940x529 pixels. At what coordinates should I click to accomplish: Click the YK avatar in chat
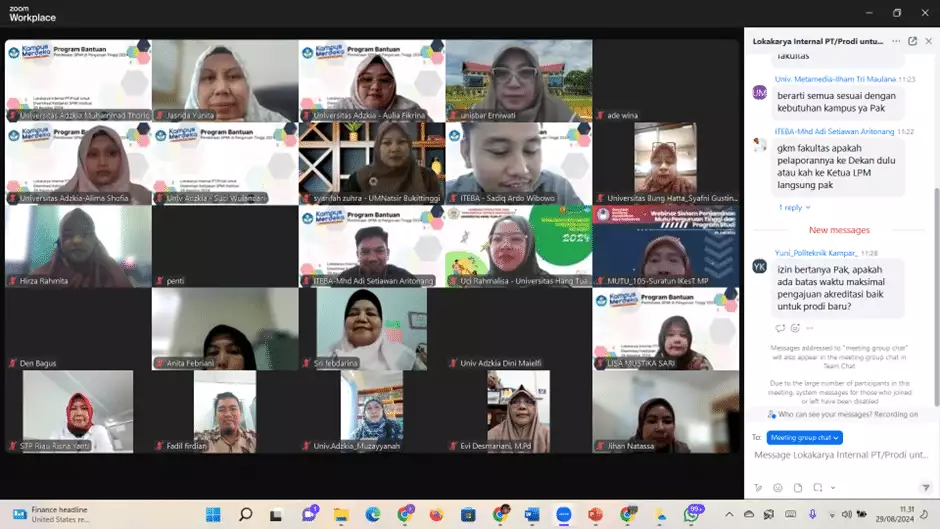click(760, 266)
